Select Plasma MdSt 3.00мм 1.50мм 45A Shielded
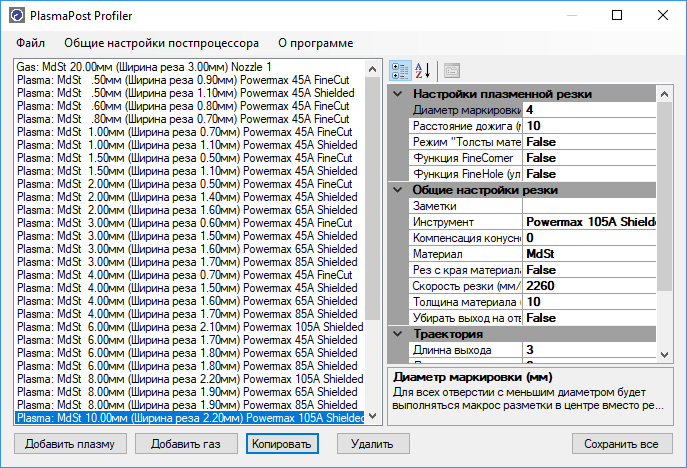687x468 pixels. point(189,236)
